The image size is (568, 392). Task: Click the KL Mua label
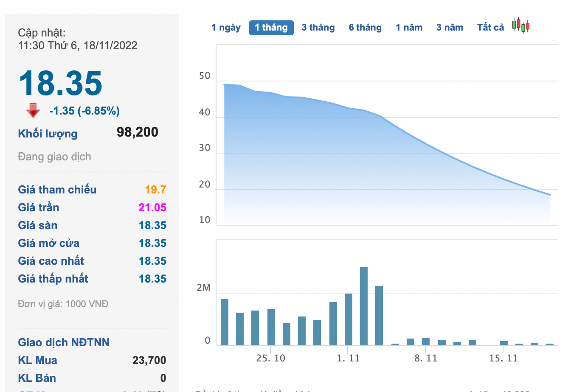[x=37, y=360]
